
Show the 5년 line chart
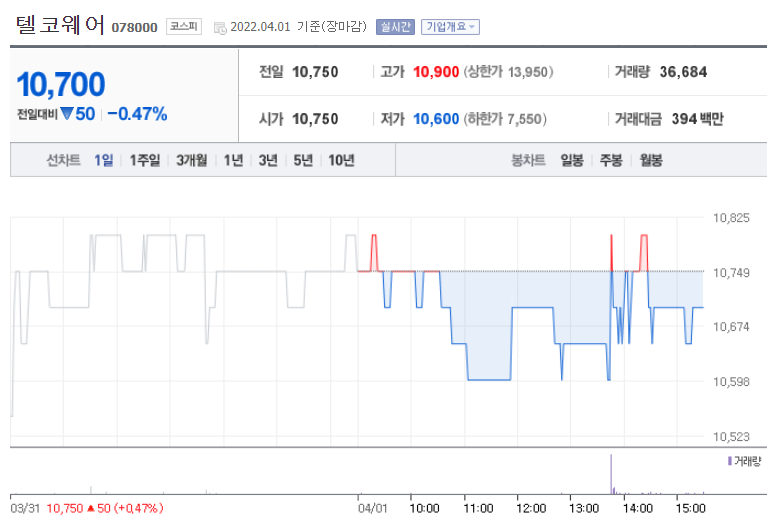pyautogui.click(x=303, y=160)
